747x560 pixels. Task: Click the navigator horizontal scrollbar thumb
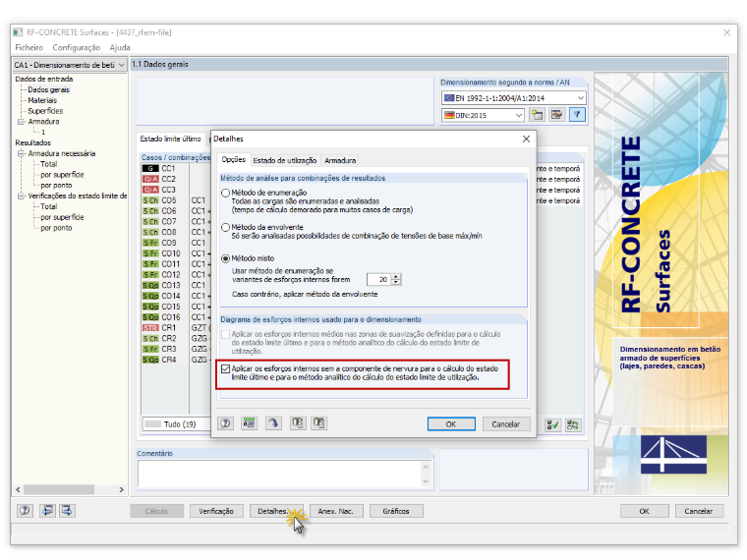point(59,489)
